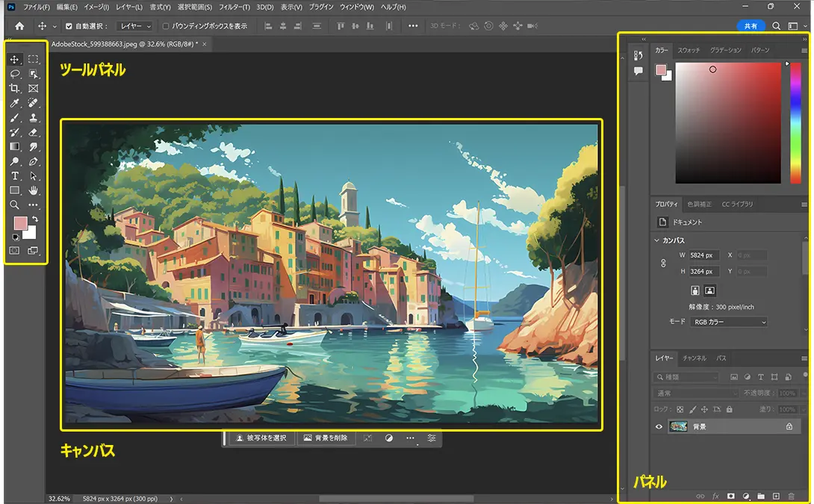Switch to the チャンネル tab
Viewport: 814px width, 504px height.
pos(694,358)
